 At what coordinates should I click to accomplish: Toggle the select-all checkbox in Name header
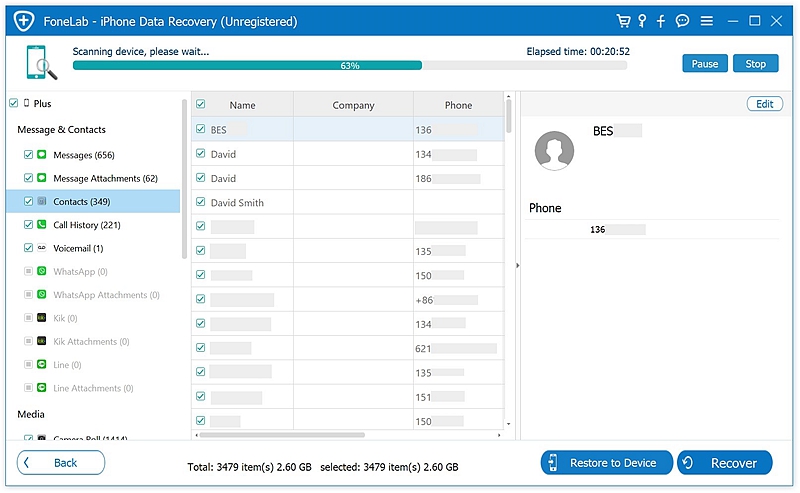tap(201, 104)
